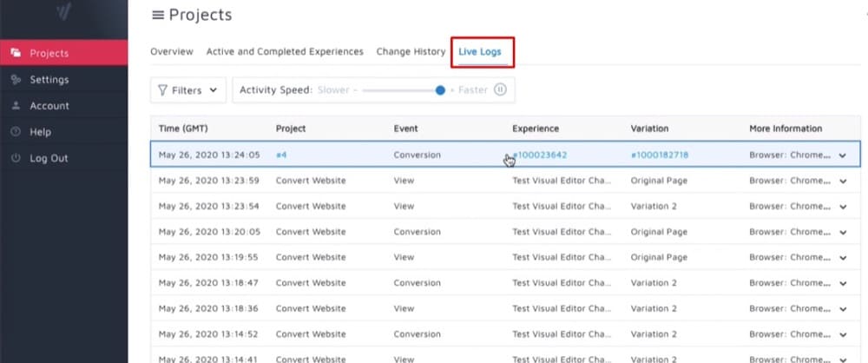Select the Live Logs tab

480,51
